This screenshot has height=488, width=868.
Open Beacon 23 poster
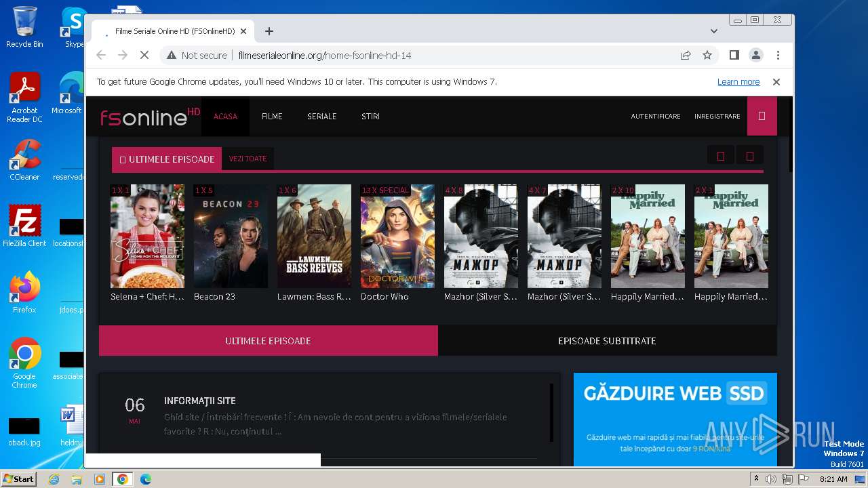click(x=231, y=236)
